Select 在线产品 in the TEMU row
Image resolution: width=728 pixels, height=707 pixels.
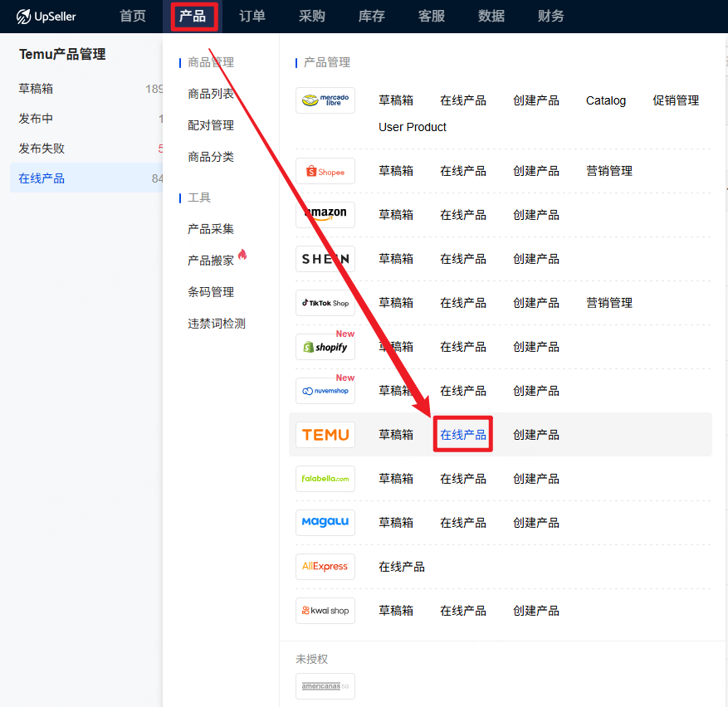tap(463, 435)
